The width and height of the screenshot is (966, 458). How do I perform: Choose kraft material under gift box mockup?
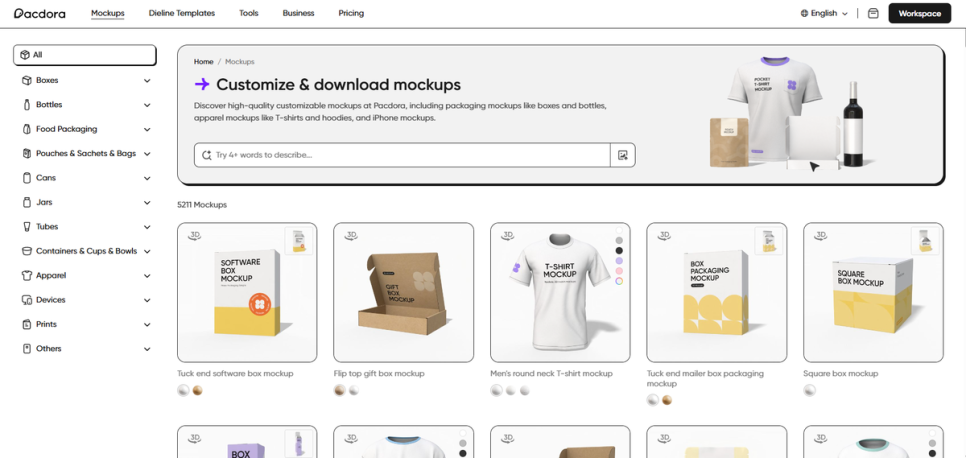pos(339,390)
